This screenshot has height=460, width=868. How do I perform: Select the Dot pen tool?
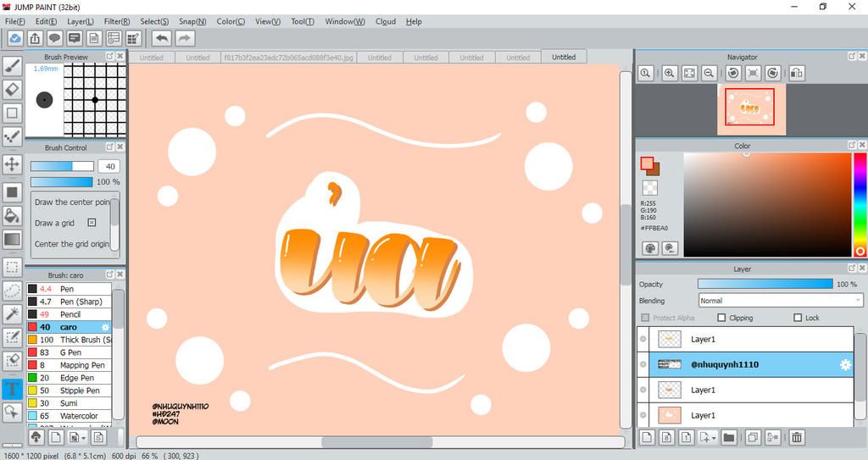[12, 136]
